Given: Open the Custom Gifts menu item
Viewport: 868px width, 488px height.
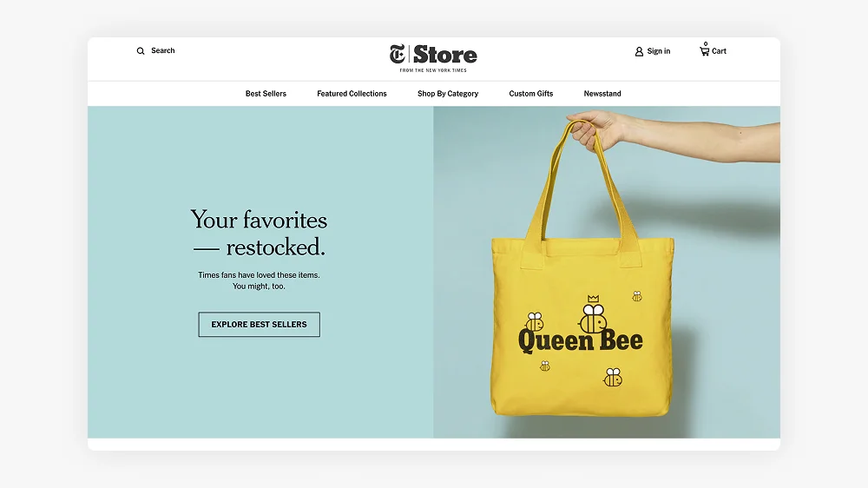Looking at the screenshot, I should point(531,94).
